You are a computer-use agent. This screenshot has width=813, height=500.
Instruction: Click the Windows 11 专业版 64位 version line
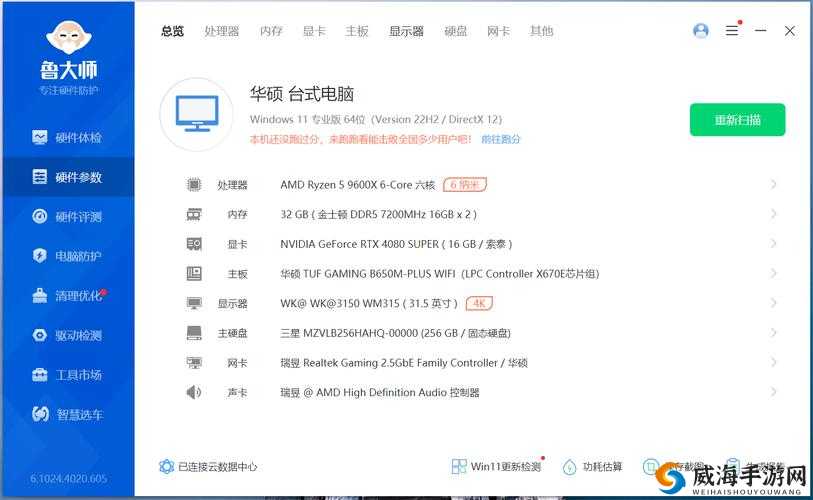point(376,119)
